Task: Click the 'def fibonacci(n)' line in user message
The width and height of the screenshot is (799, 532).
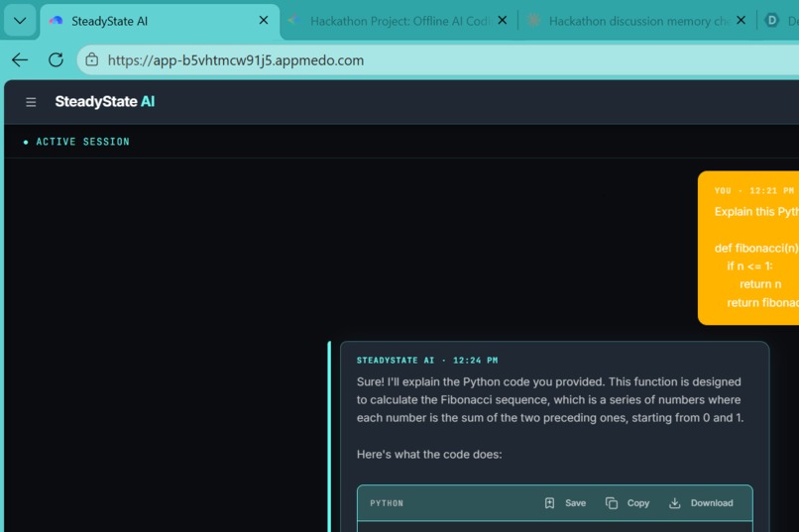Action: 756,248
